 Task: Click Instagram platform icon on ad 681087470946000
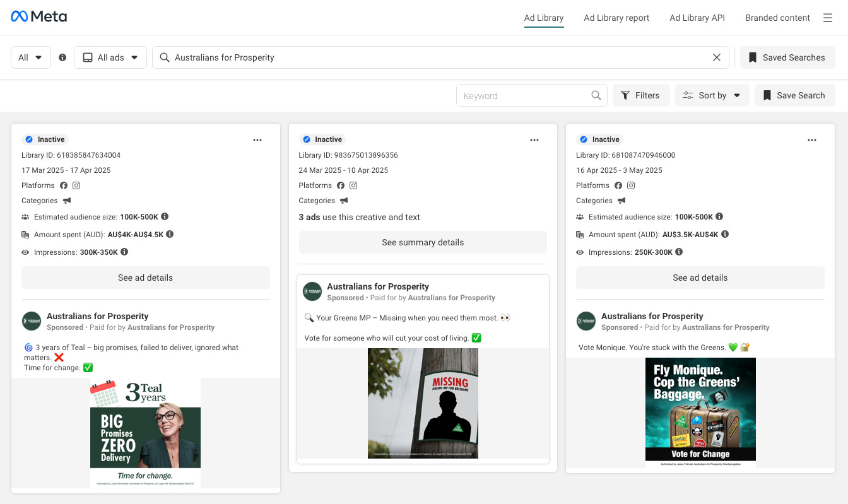tap(631, 185)
